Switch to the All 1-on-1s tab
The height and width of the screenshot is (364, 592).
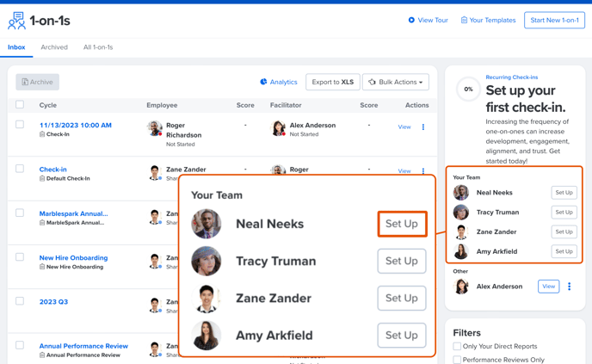(98, 47)
